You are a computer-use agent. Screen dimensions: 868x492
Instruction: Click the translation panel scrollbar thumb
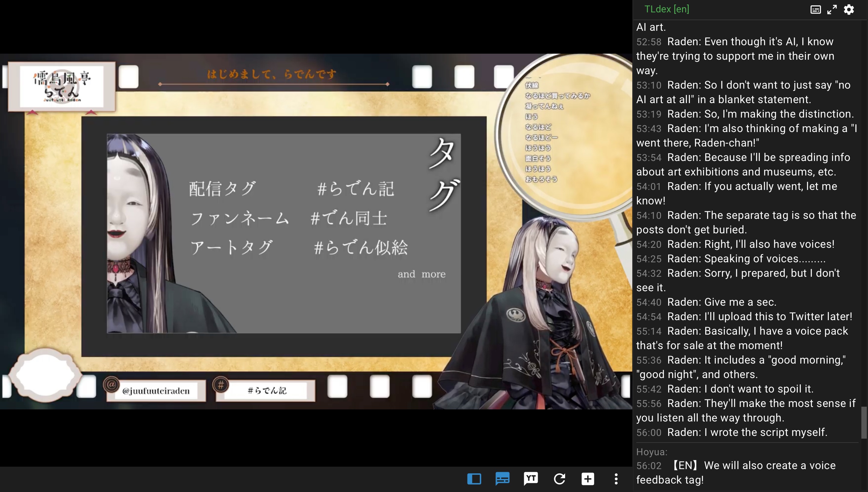tap(863, 422)
